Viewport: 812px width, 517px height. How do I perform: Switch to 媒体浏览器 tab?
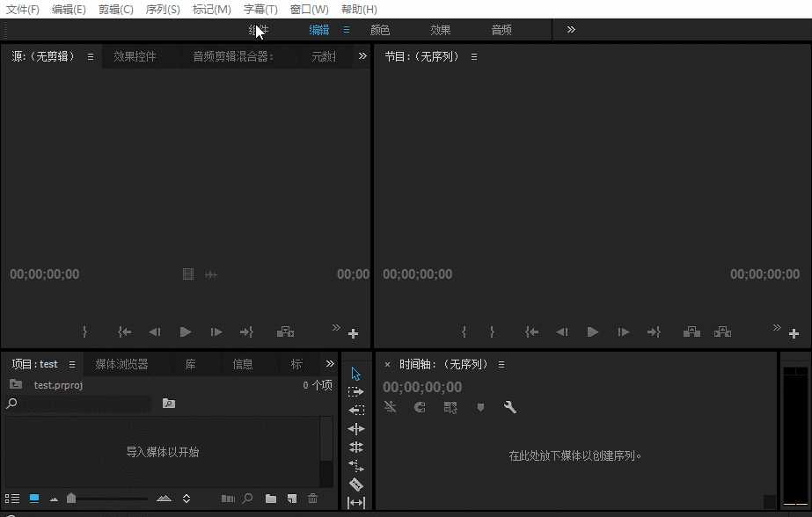pos(121,364)
